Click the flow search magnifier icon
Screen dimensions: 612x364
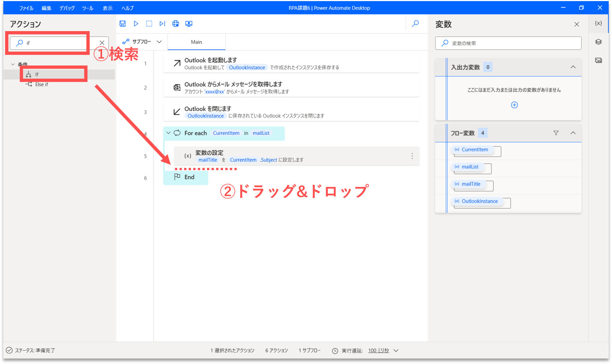click(x=415, y=24)
